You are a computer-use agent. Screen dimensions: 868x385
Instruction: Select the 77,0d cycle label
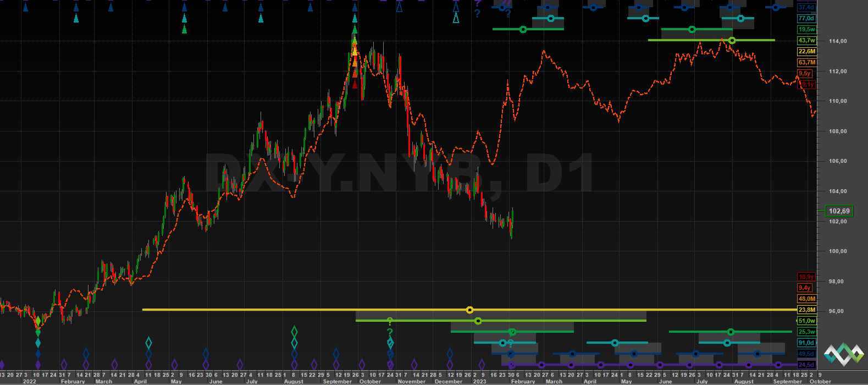tap(806, 18)
